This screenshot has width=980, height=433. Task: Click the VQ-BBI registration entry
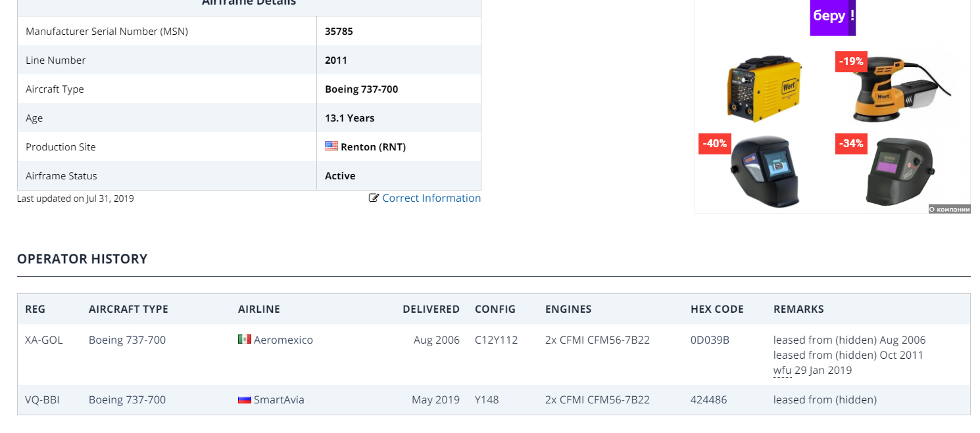(42, 399)
